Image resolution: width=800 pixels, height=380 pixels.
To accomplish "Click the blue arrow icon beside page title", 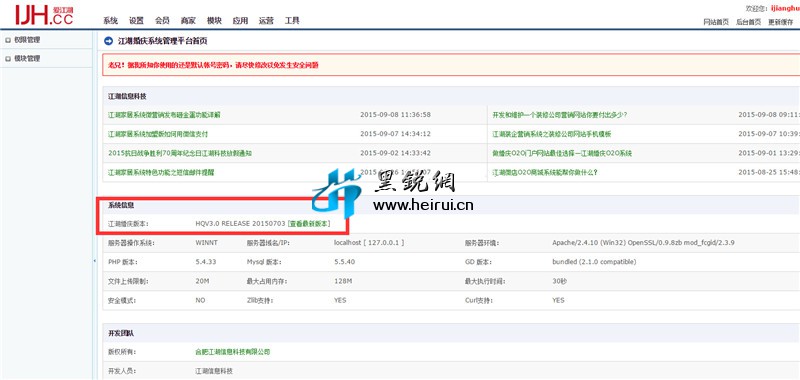I will (x=108, y=41).
